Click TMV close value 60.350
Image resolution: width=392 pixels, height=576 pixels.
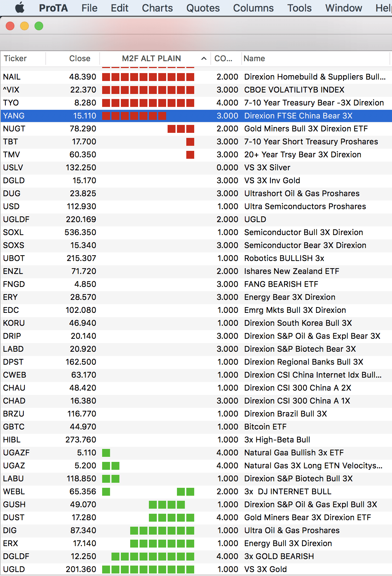click(83, 154)
